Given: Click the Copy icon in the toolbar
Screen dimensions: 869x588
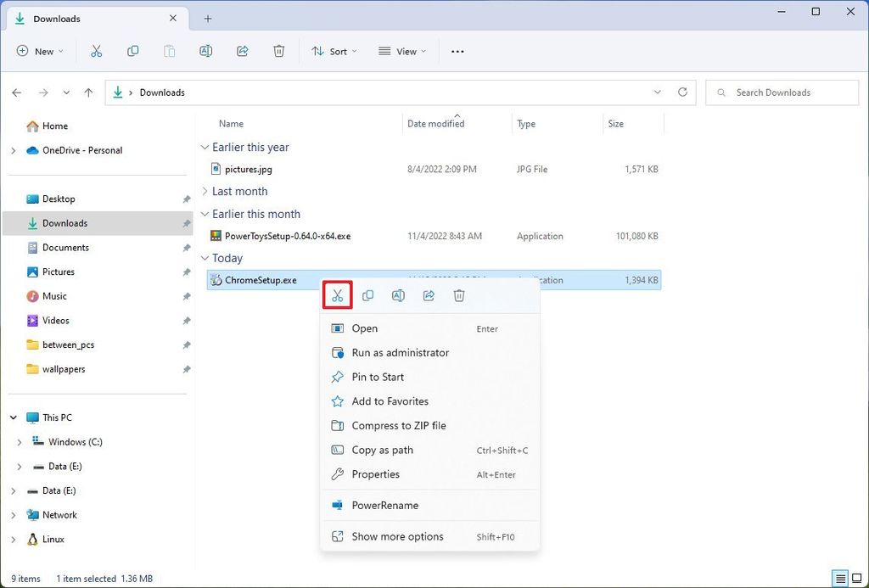Looking at the screenshot, I should click(x=133, y=51).
